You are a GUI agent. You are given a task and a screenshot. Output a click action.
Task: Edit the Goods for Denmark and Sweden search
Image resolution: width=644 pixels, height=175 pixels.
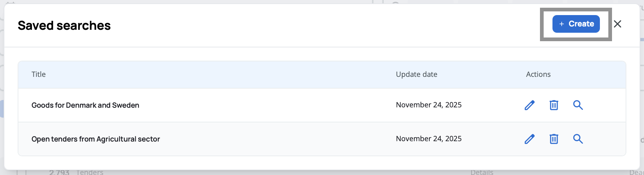(529, 105)
